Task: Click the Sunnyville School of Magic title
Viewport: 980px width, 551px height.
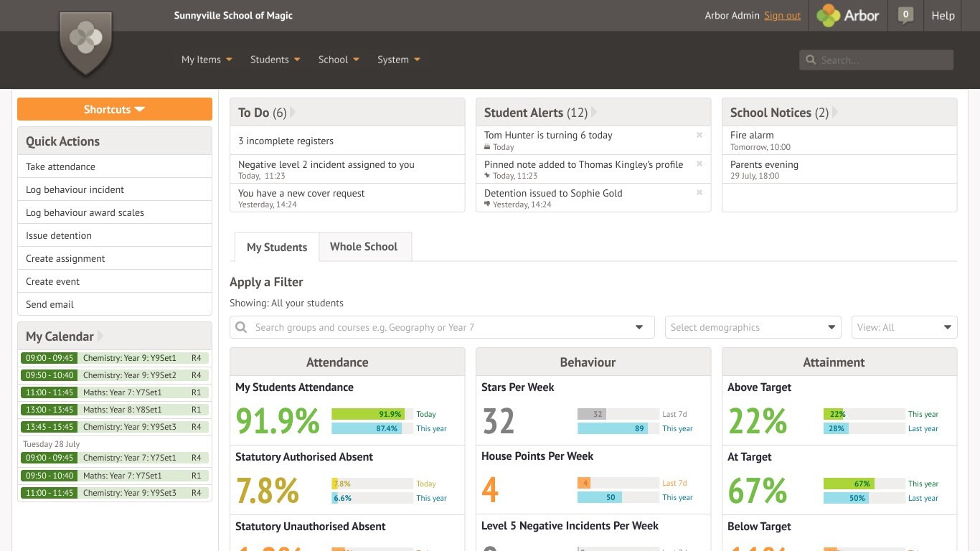Action: (233, 15)
